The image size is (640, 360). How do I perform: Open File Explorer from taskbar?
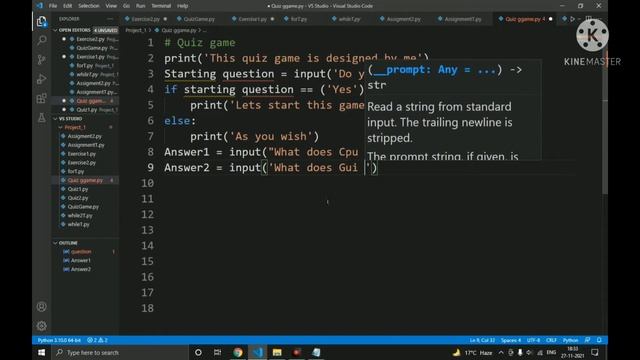coord(277,352)
